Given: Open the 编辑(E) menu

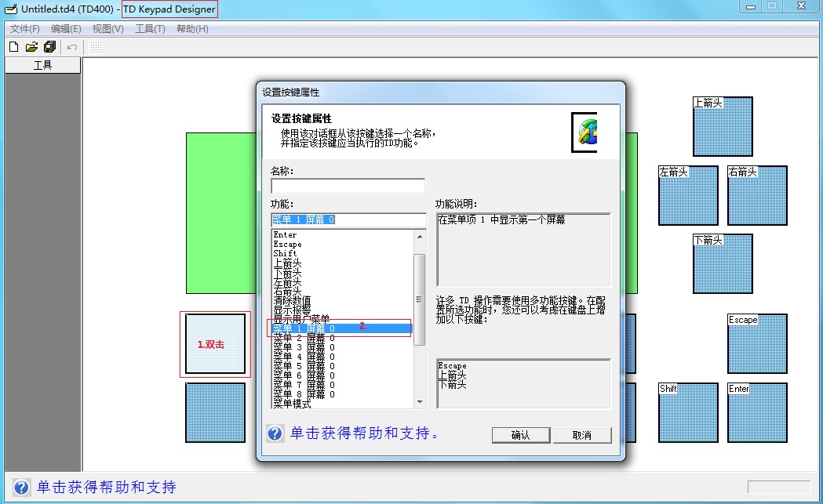Looking at the screenshot, I should click(x=66, y=29).
